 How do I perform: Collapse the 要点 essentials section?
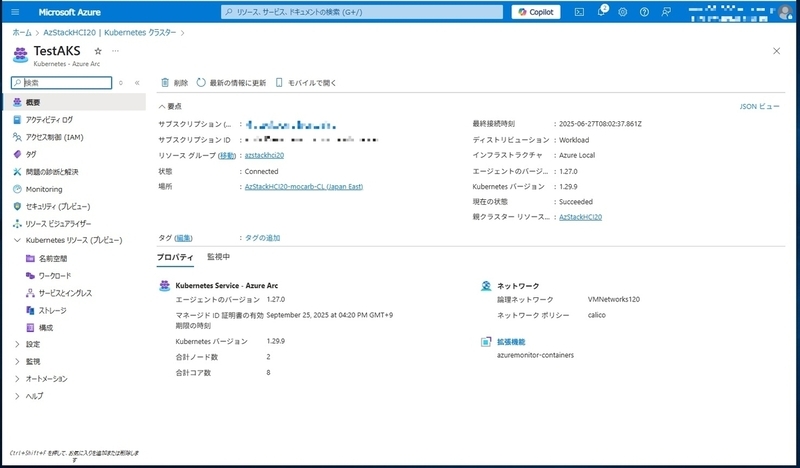pos(162,106)
